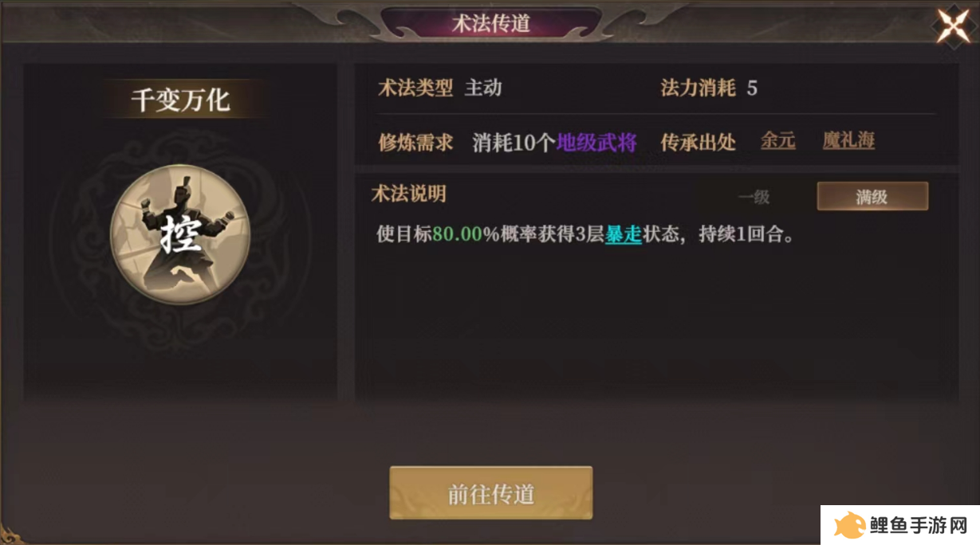The height and width of the screenshot is (545, 980).
Task: Select the 术法类型 label
Action: [x=415, y=88]
